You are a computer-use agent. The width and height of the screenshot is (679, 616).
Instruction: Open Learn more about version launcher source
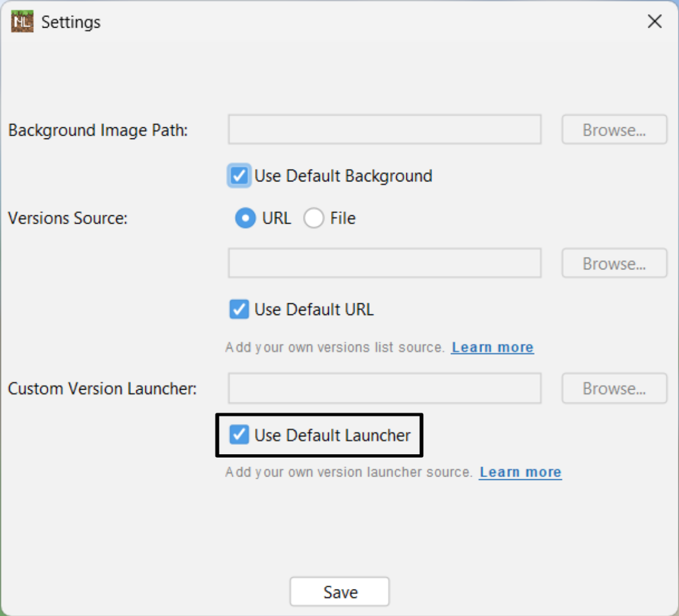[x=520, y=472]
